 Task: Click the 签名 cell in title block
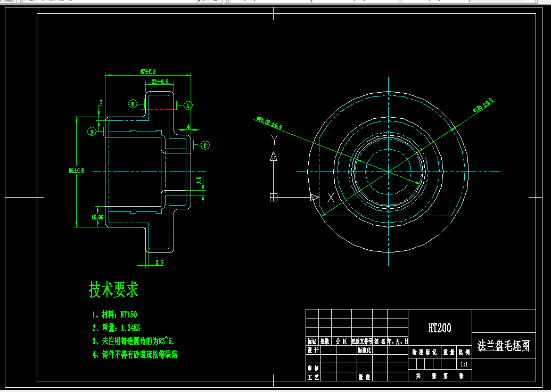point(380,341)
